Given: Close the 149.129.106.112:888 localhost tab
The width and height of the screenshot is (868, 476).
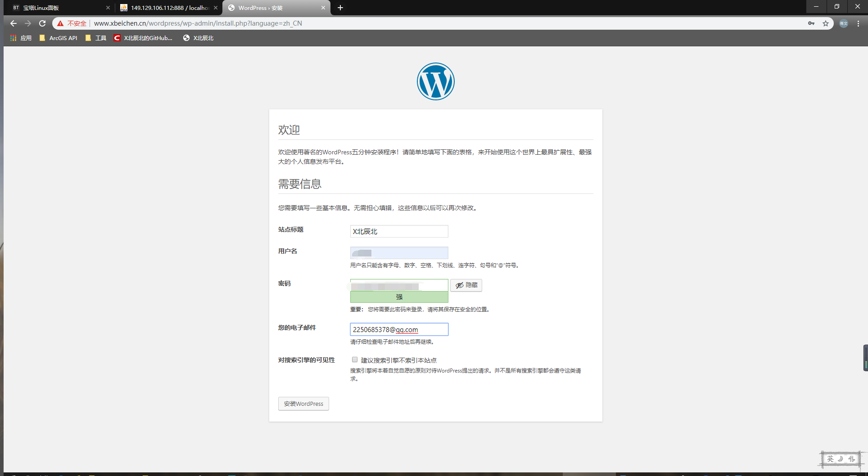Looking at the screenshot, I should 216,8.
